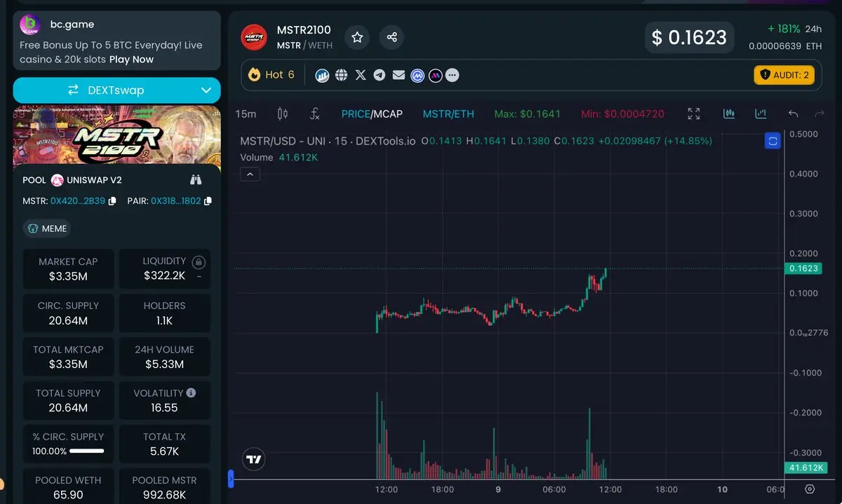Click the bc.game logo icon

pos(29,25)
